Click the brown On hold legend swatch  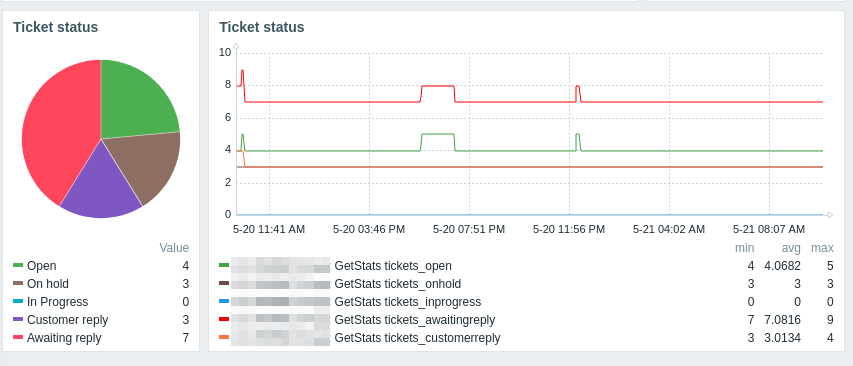click(x=18, y=283)
